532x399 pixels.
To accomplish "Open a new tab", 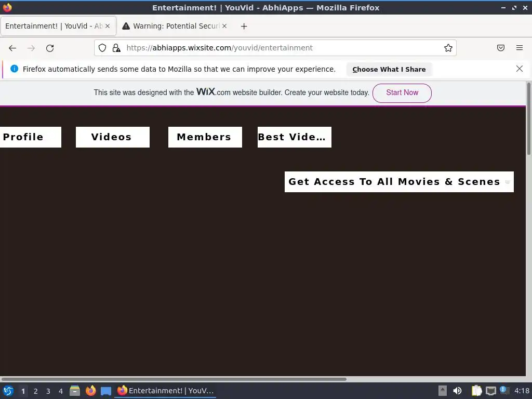I will tap(244, 26).
